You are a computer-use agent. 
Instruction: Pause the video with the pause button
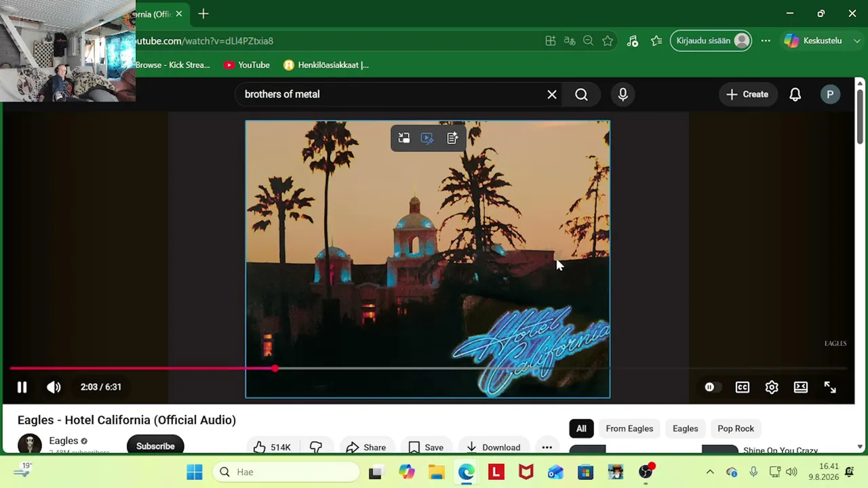tap(22, 387)
